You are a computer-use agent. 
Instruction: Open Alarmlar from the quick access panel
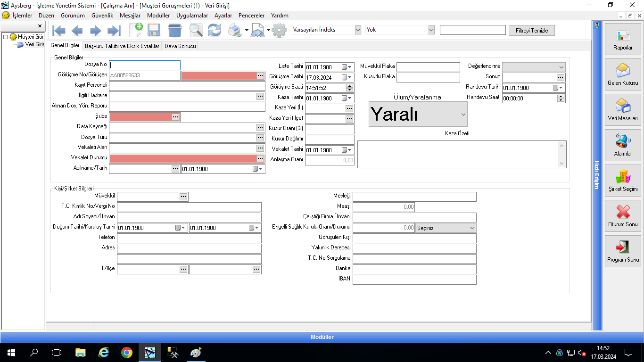(623, 145)
